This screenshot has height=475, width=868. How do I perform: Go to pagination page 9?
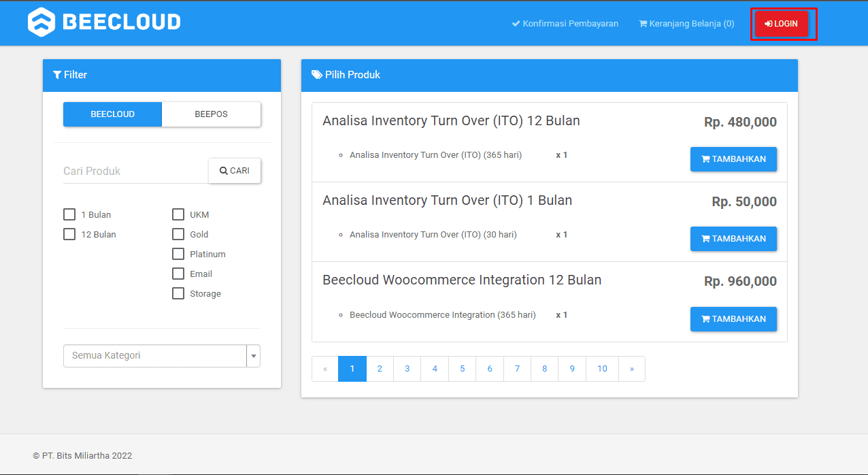572,369
